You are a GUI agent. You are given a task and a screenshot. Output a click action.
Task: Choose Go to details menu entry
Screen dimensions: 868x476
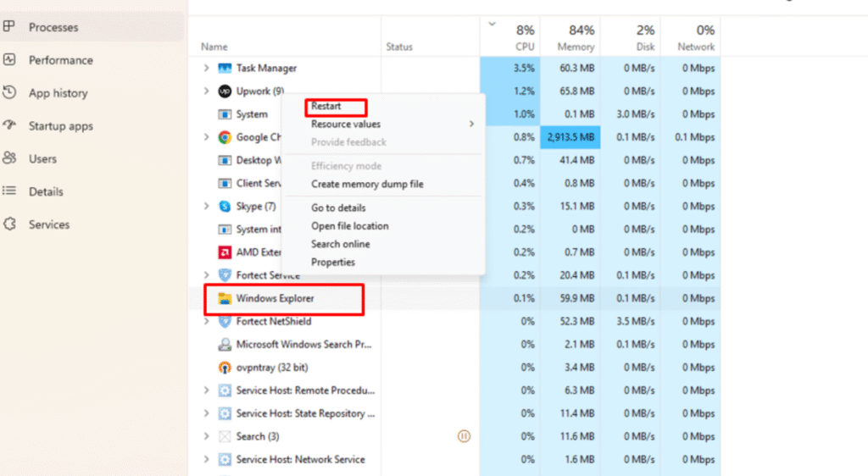coord(338,208)
